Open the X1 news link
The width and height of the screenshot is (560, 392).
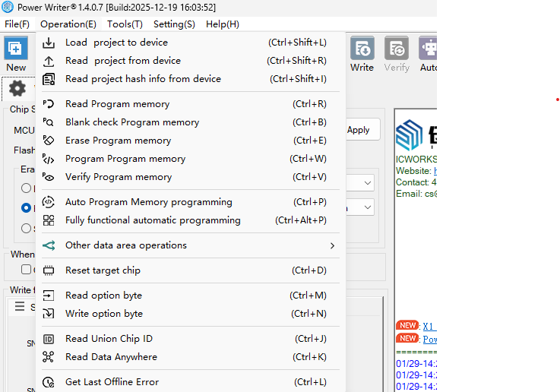click(x=428, y=326)
